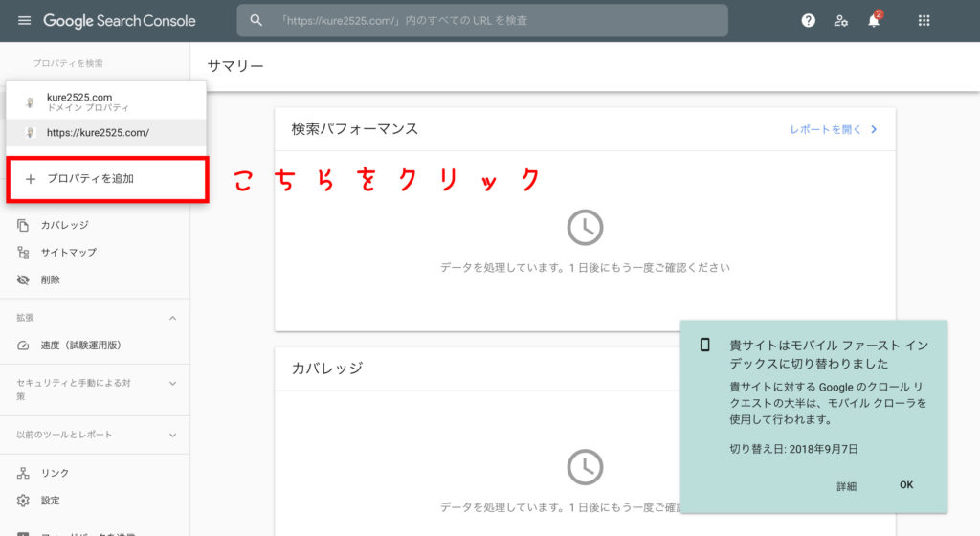Click the processing message in 検索パフォーマンス card
Image resolution: width=980 pixels, height=536 pixels.
click(585, 267)
